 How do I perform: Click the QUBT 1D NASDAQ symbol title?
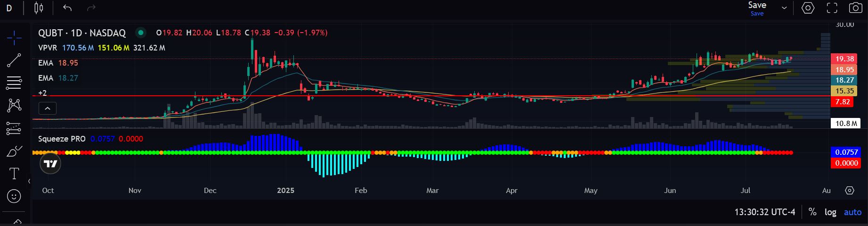coord(82,33)
